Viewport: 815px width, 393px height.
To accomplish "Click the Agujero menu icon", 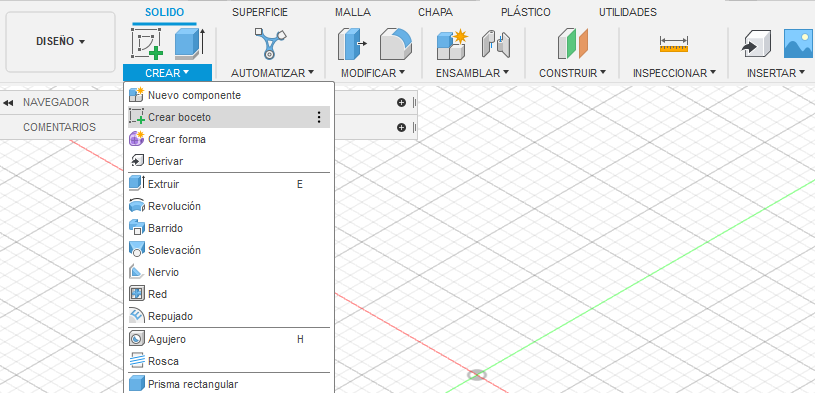I will (136, 339).
